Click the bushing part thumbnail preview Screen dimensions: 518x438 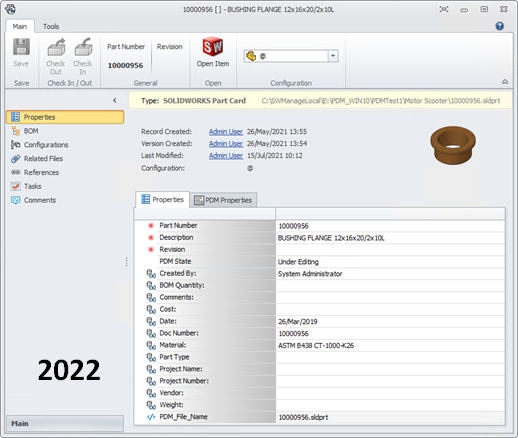coord(453,145)
